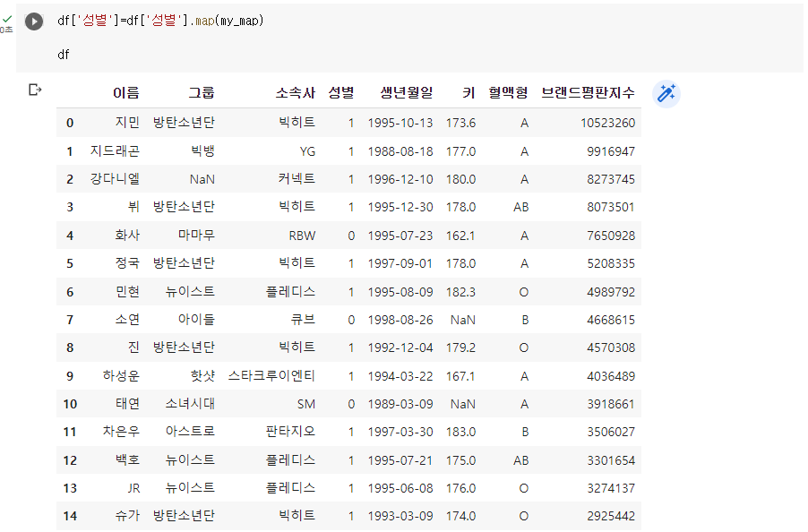The height and width of the screenshot is (532, 808).
Task: Click birthdate '1989-03-09'
Action: (400, 404)
